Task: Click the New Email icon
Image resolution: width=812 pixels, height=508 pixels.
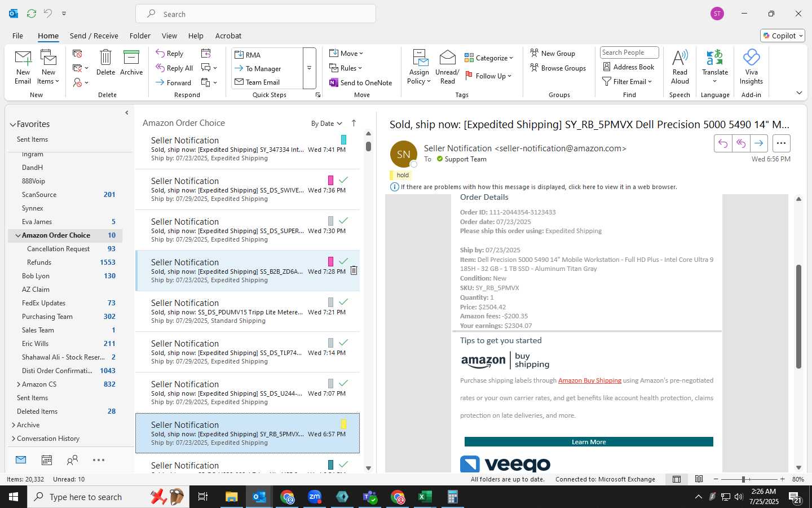Action: tap(23, 67)
